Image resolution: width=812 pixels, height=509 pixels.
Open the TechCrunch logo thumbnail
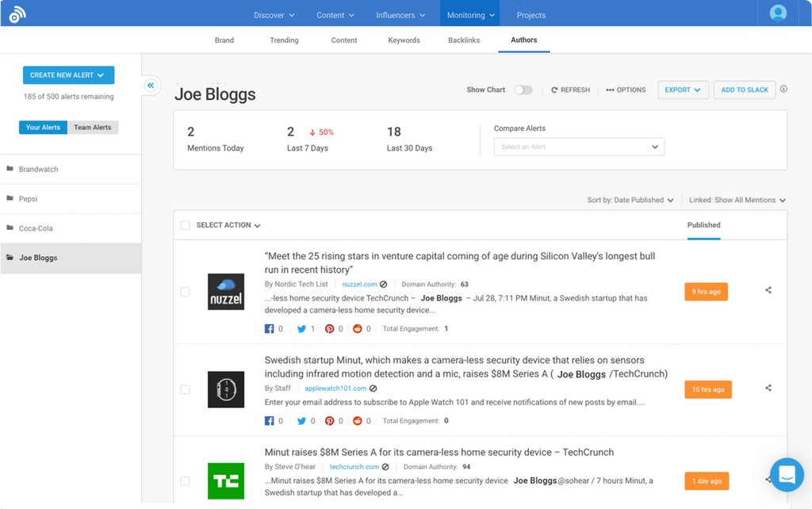[226, 481]
